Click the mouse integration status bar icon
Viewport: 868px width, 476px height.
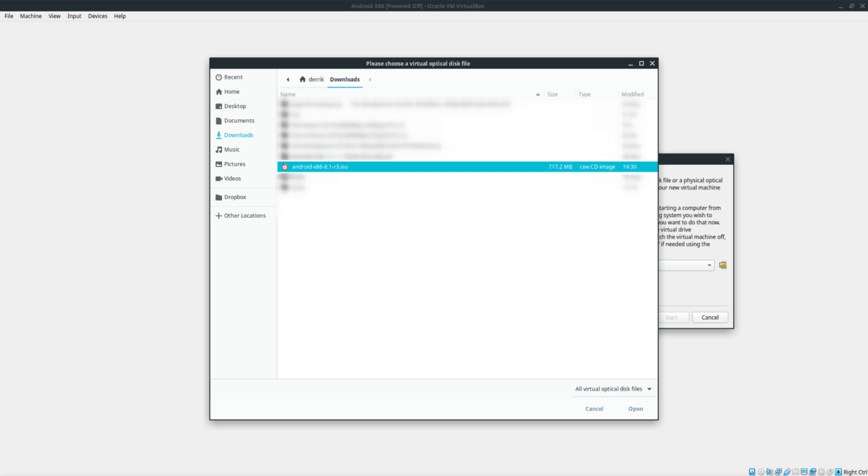click(x=830, y=472)
